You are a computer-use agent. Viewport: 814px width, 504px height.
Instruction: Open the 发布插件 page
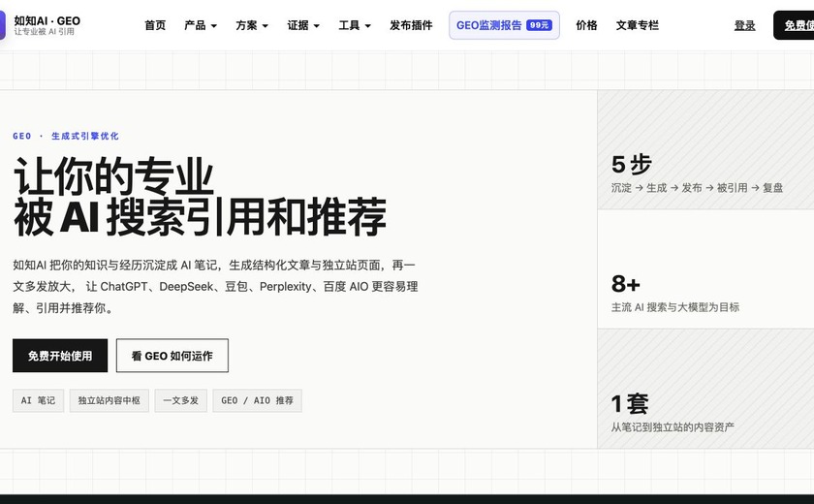411,25
